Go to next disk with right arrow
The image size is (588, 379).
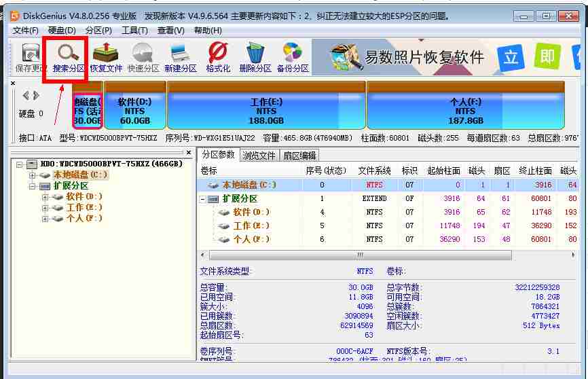point(36,96)
